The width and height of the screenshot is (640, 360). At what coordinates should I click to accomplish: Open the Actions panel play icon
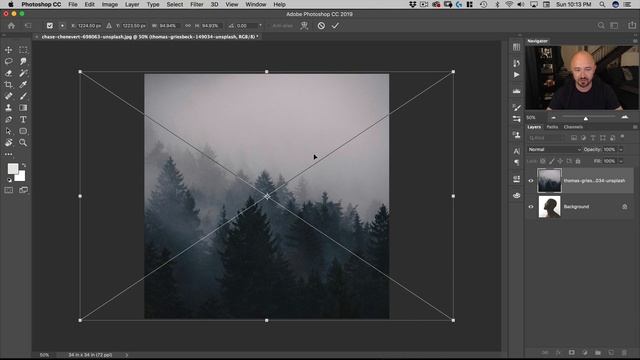pyautogui.click(x=516, y=75)
